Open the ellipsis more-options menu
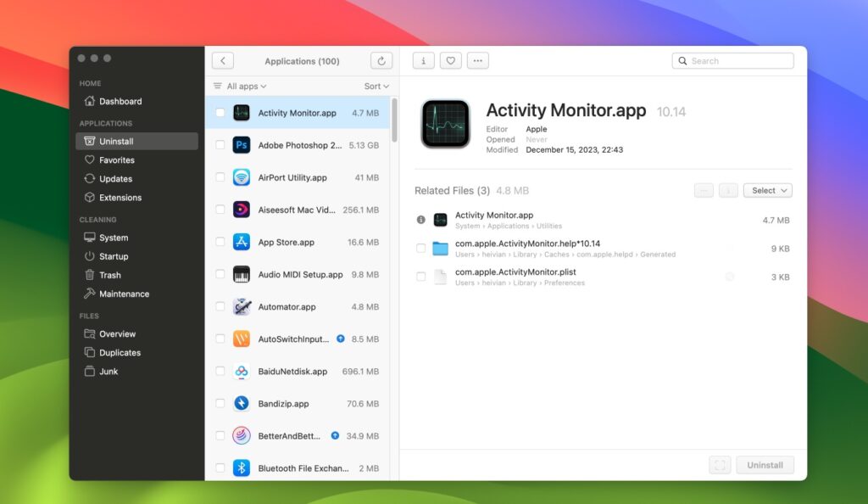 pos(477,60)
